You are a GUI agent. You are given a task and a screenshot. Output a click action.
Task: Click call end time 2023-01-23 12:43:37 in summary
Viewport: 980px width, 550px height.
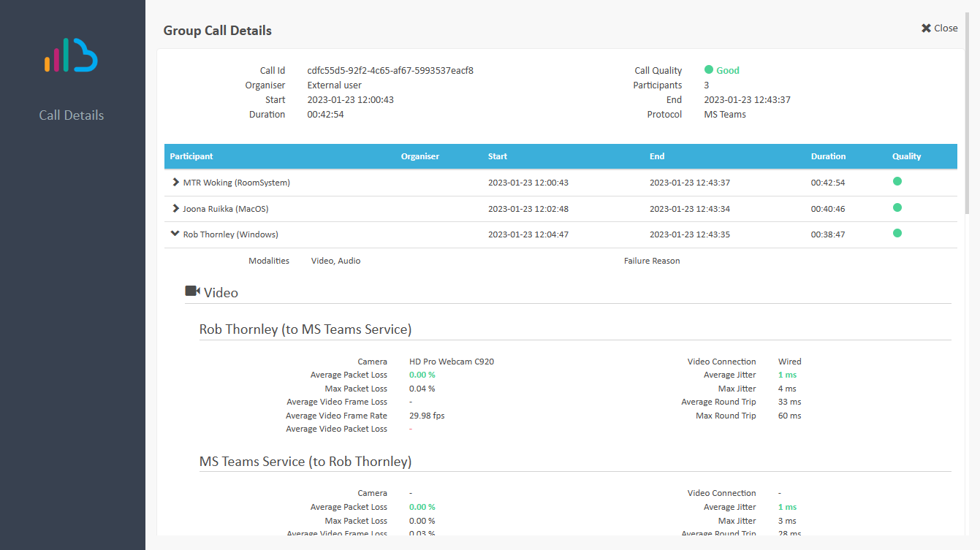pyautogui.click(x=748, y=99)
